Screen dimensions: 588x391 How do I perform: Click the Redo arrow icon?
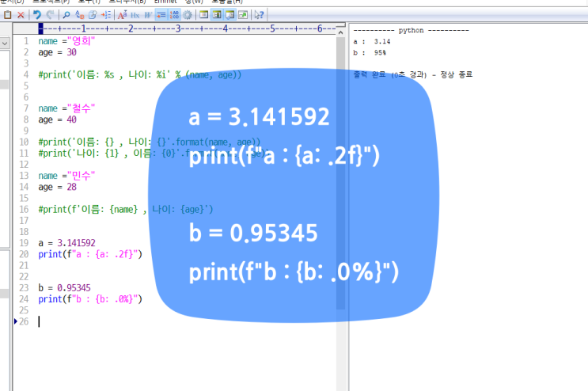point(50,15)
